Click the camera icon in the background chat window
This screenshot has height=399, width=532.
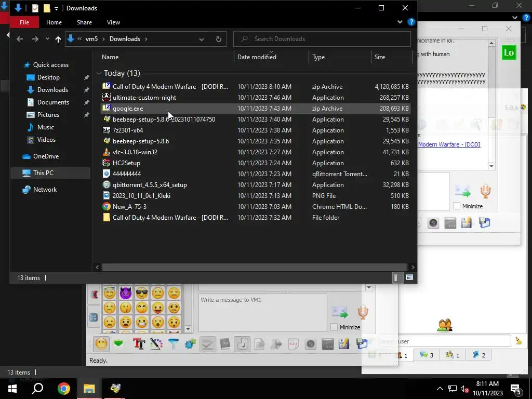coord(433,223)
